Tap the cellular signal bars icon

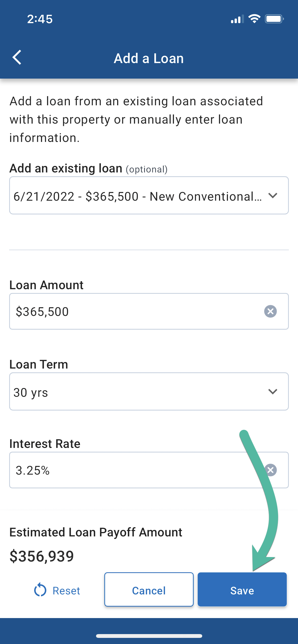click(237, 19)
